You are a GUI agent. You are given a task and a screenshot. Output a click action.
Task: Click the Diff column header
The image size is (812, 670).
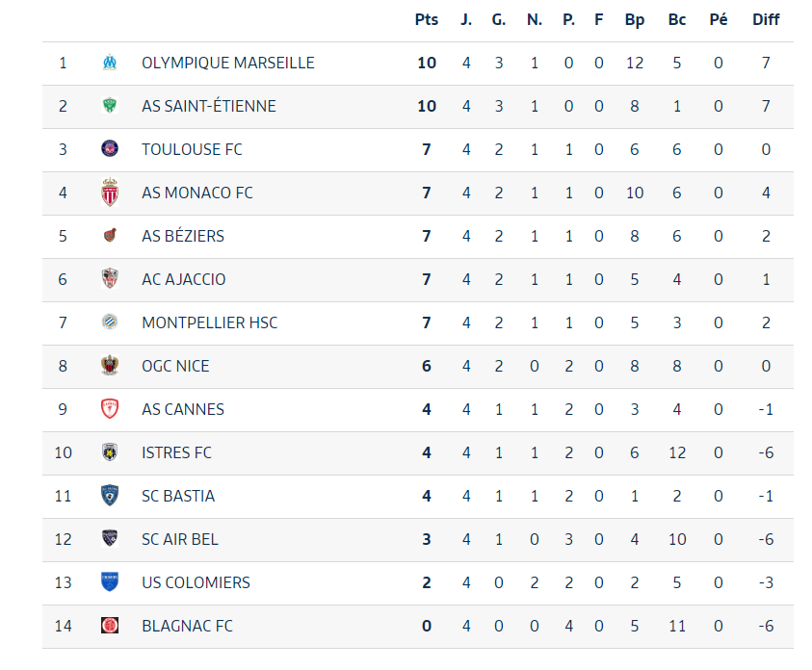(766, 19)
